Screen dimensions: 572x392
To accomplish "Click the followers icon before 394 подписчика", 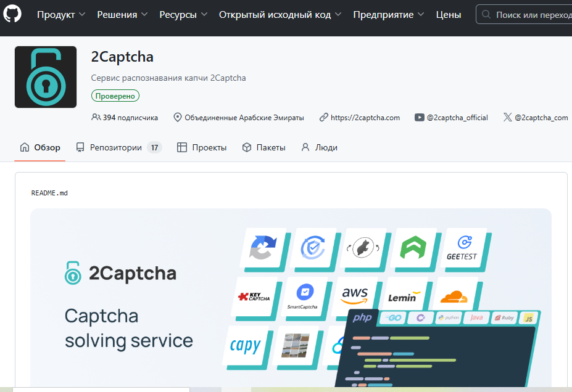I will coord(96,117).
